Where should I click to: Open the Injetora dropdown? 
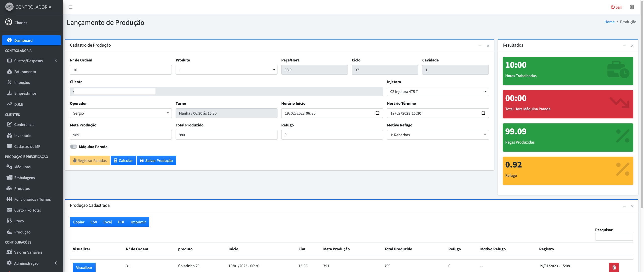[x=438, y=91]
